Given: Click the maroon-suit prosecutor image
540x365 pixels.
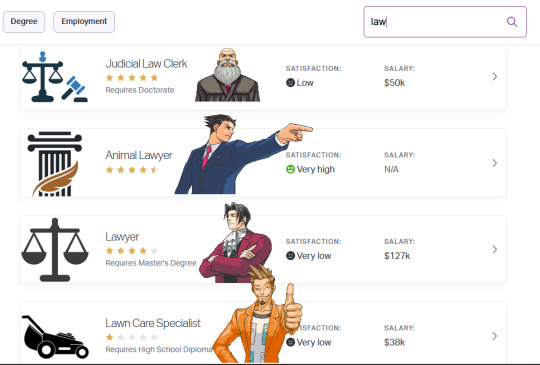Looking at the screenshot, I should (236, 242).
